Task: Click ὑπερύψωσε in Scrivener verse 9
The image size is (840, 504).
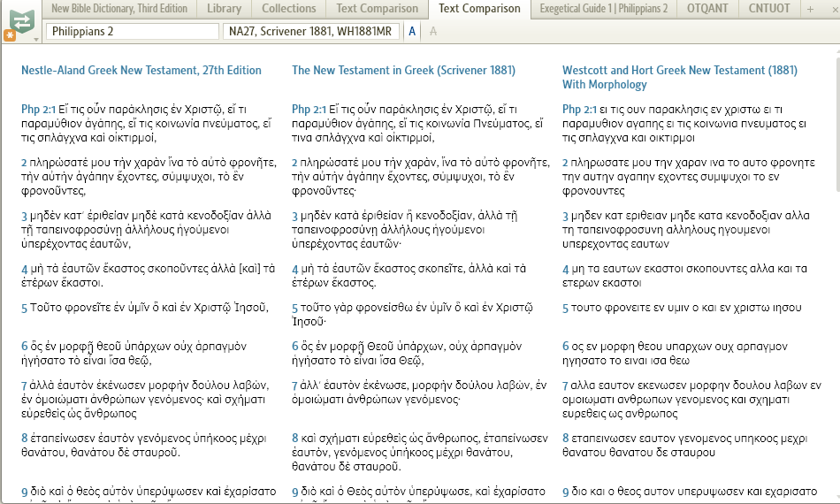Action: coord(441,491)
